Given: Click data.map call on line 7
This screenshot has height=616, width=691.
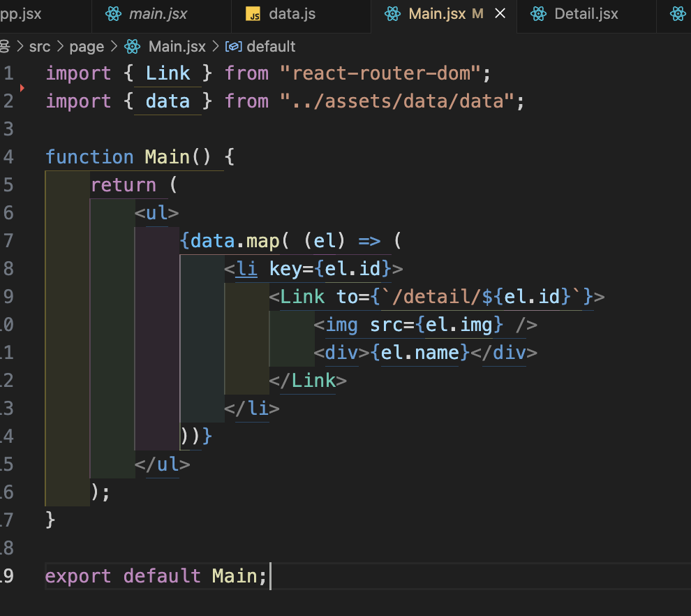Looking at the screenshot, I should [x=235, y=241].
